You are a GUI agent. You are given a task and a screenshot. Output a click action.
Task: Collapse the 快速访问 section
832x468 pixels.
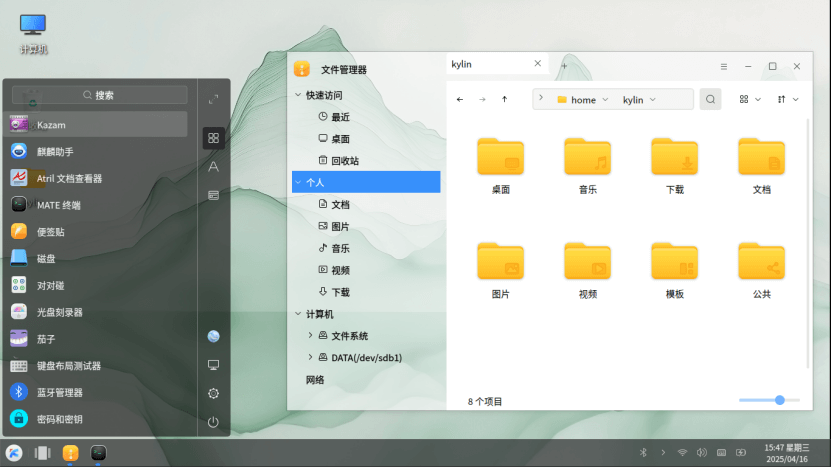[x=298, y=95]
